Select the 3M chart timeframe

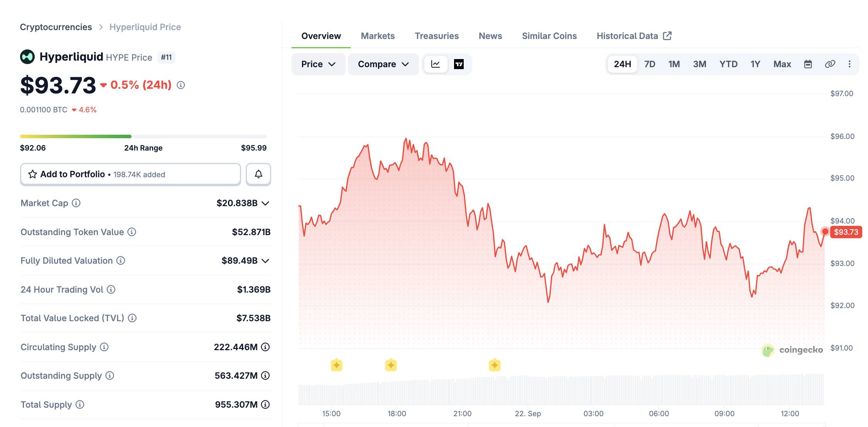point(699,64)
